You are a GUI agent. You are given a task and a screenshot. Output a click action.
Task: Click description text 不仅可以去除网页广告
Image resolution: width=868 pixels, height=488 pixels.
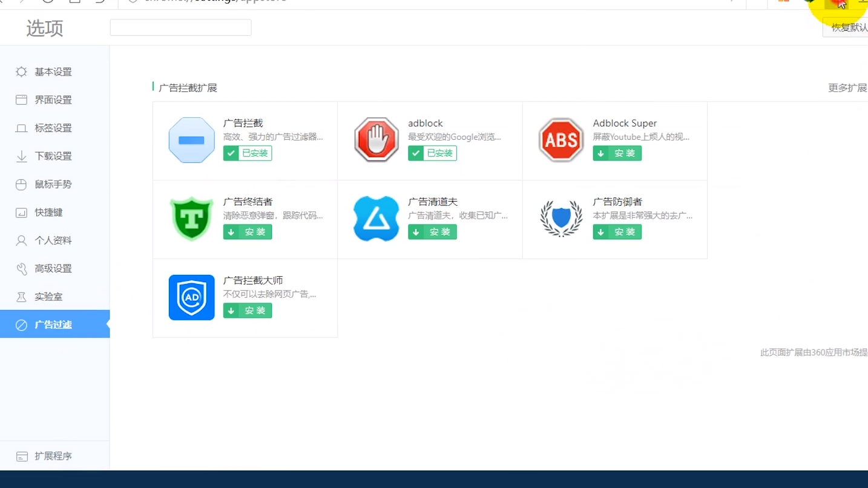click(269, 294)
